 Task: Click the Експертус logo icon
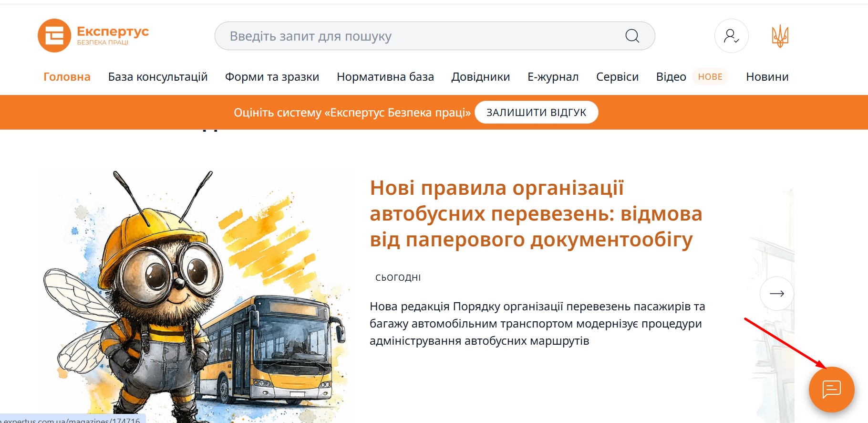tap(54, 36)
